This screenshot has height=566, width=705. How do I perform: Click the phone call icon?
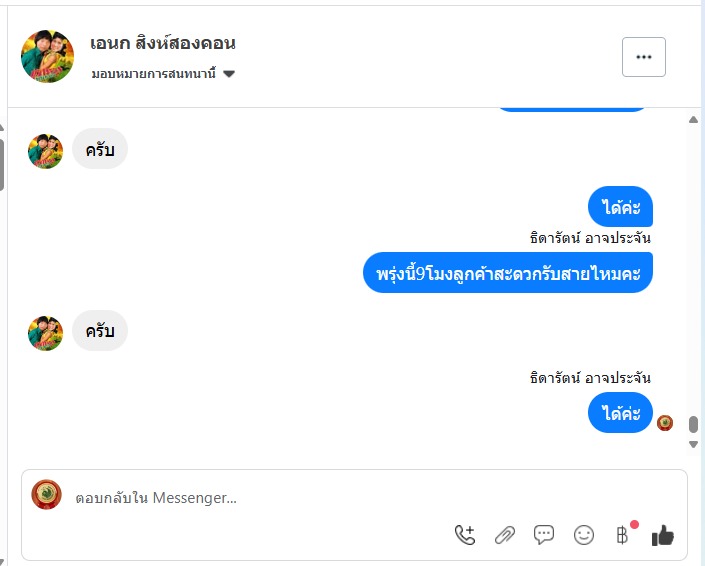(465, 535)
